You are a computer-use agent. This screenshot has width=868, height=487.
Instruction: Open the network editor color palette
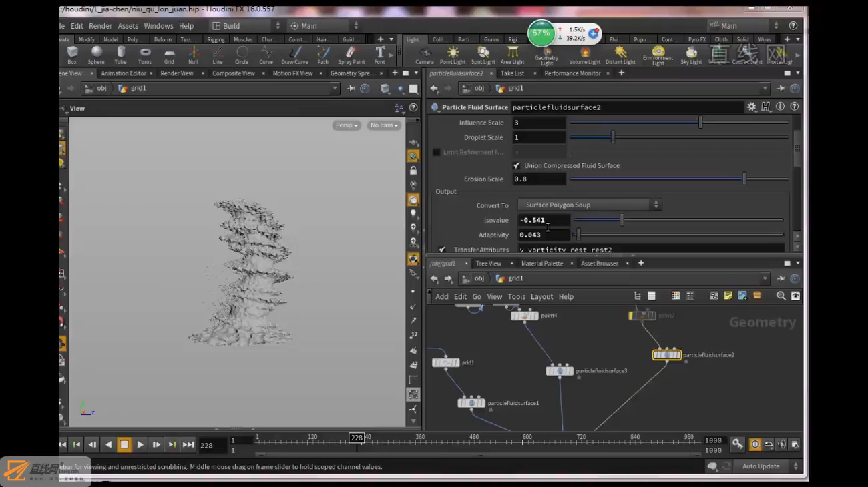(x=676, y=296)
